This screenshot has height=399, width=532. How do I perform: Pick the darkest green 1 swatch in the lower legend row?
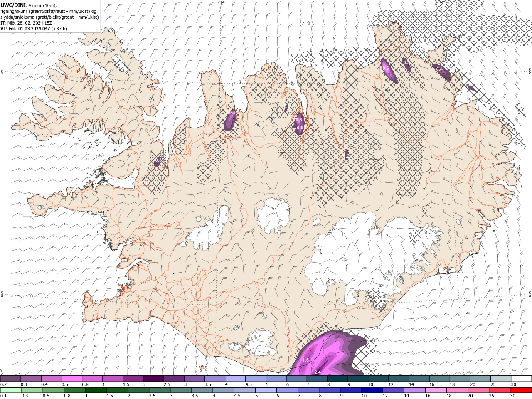point(96,390)
